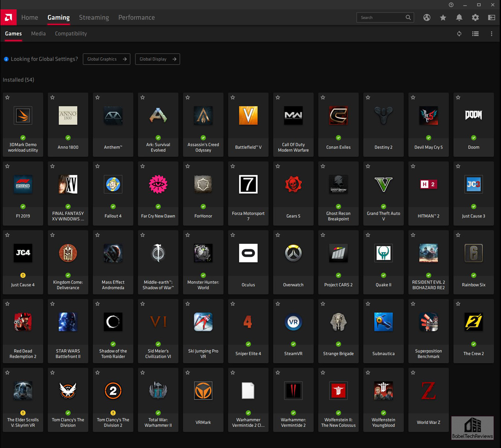
Task: Open the Overwatch game icon
Action: point(293,253)
